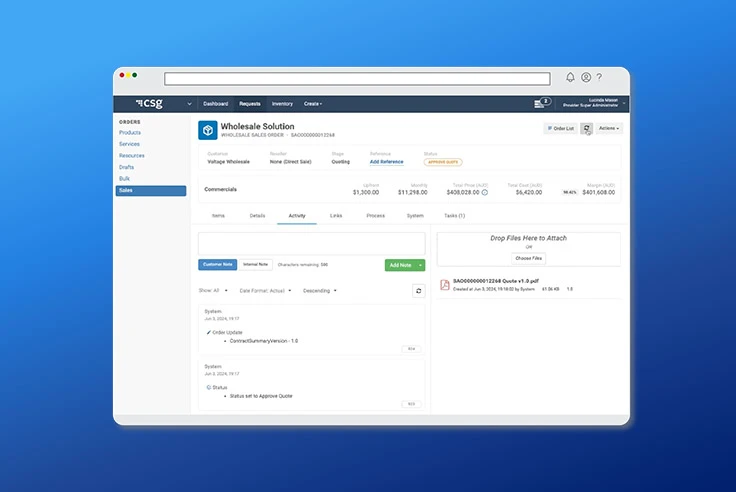This screenshot has height=492, width=736.
Task: Click the $408,028.00 total price value
Action: pyautogui.click(x=463, y=192)
